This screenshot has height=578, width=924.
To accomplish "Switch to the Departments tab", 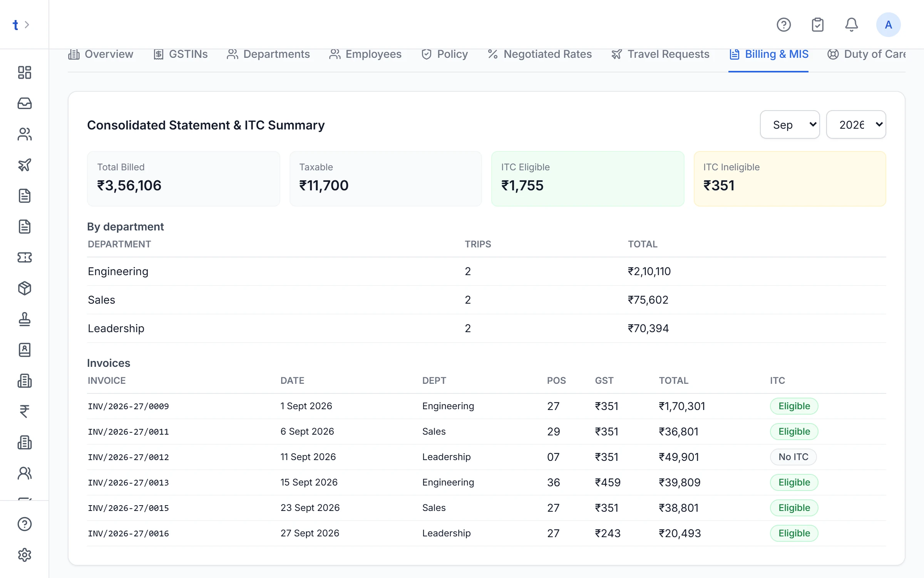I will point(268,54).
